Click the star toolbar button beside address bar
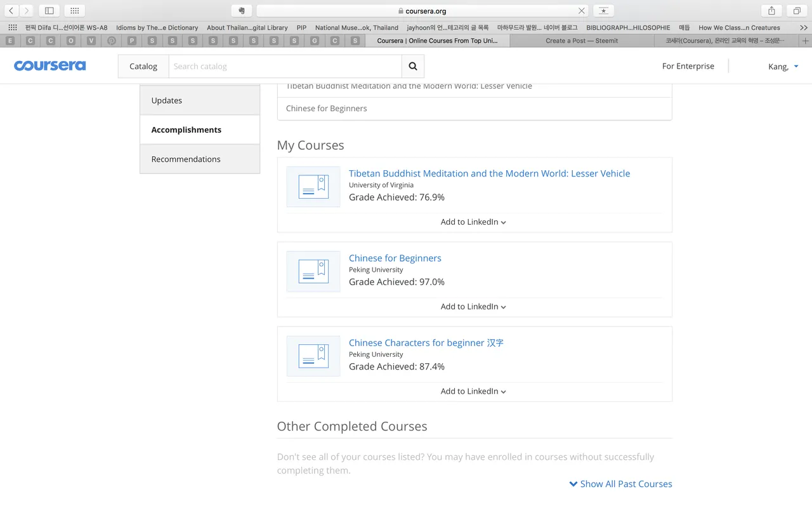Image resolution: width=812 pixels, height=508 pixels. coord(603,11)
